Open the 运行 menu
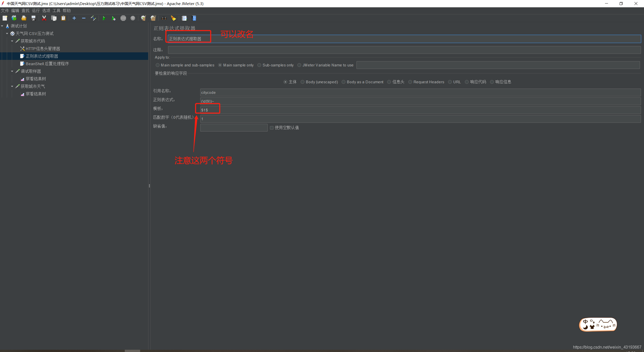The height and width of the screenshot is (352, 644). point(36,11)
